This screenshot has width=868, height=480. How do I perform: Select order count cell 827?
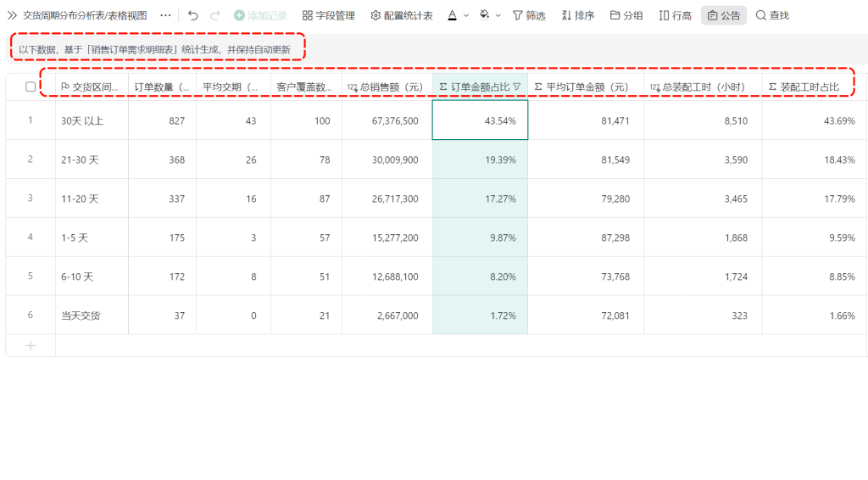click(x=162, y=120)
